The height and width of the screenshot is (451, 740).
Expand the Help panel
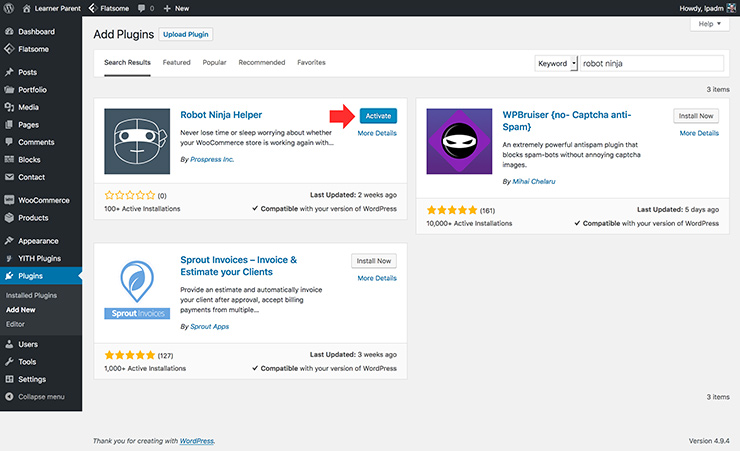(709, 24)
